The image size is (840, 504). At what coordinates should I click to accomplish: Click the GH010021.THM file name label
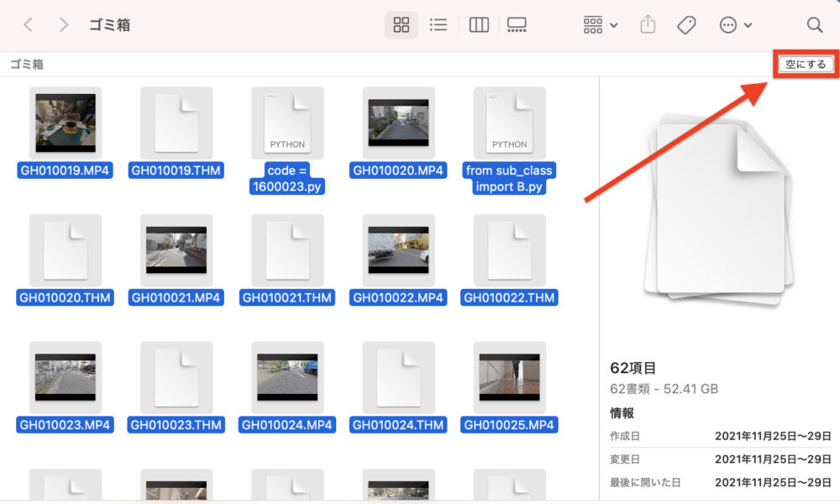click(x=287, y=298)
